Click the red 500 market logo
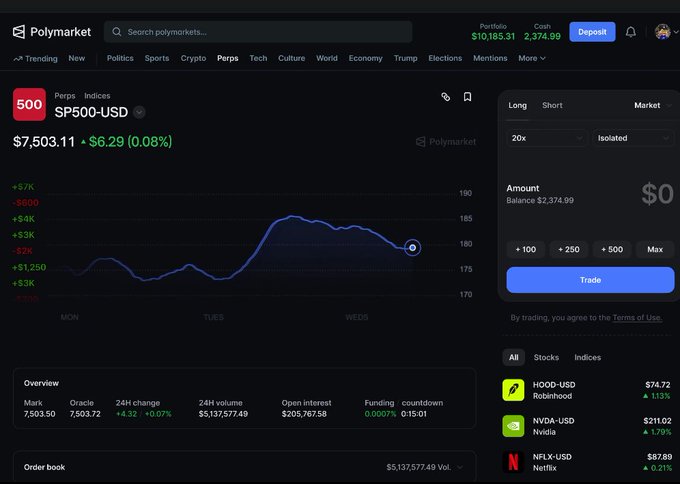Image resolution: width=680 pixels, height=484 pixels. pos(29,105)
